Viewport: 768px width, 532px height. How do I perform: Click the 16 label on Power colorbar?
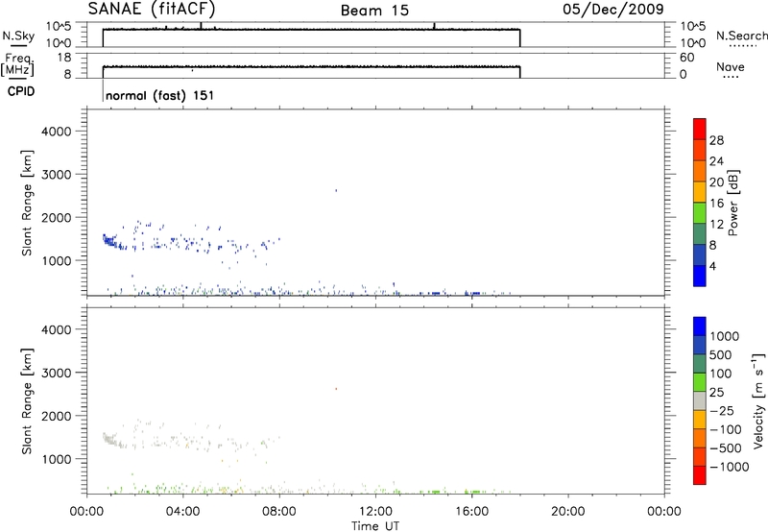716,204
